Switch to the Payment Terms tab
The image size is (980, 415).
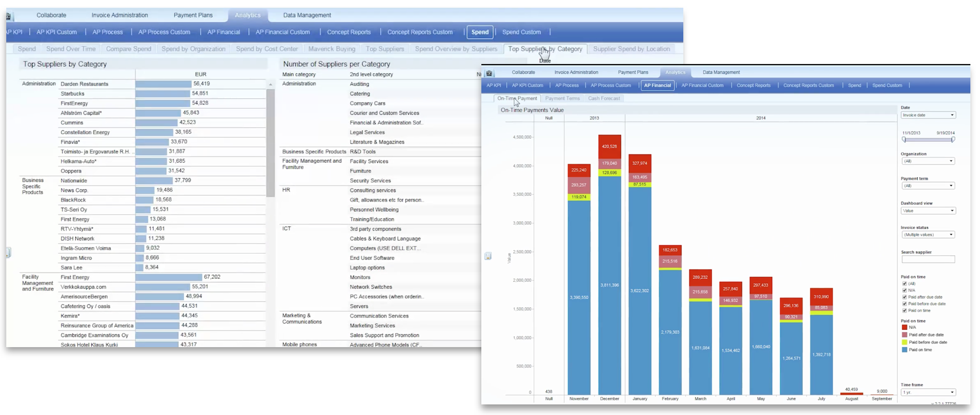(x=562, y=98)
